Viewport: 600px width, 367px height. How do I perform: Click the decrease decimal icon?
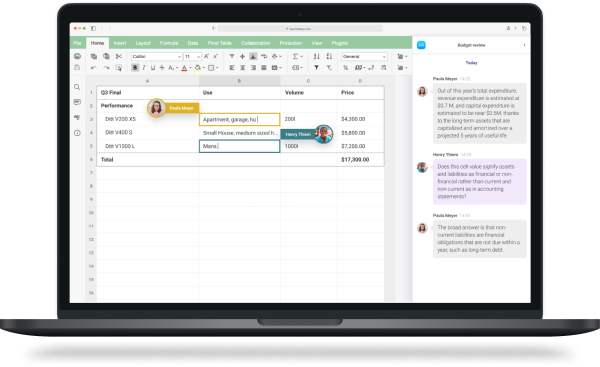pyautogui.click(x=371, y=68)
